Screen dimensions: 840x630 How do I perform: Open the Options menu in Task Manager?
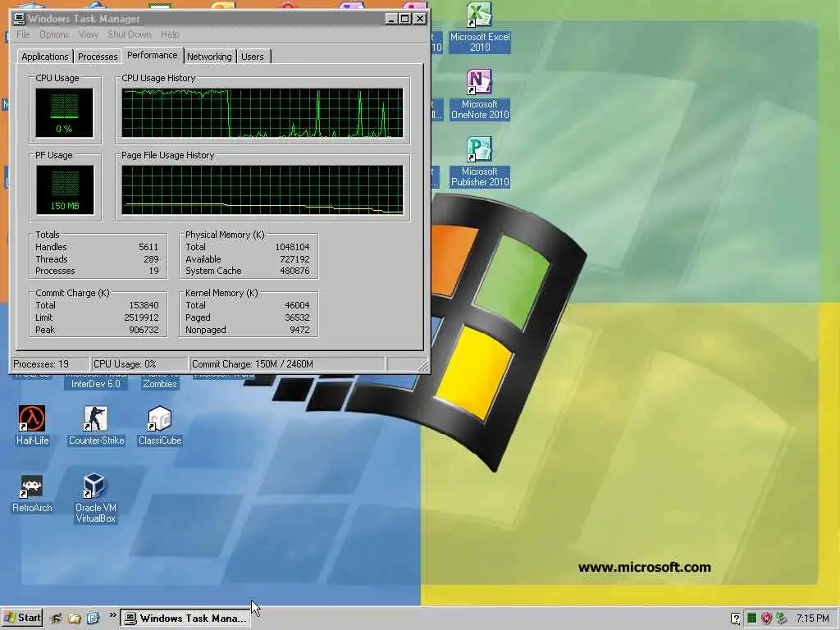54,34
